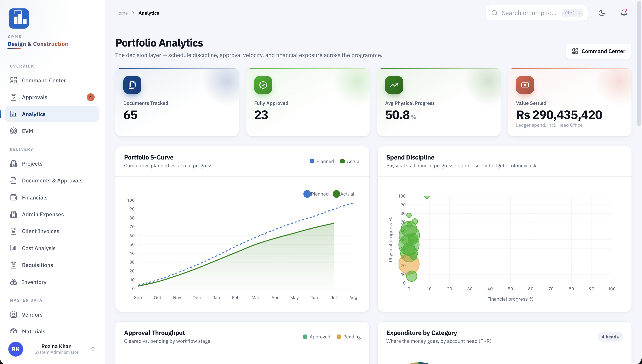Click the Client Invoices document icon
Screen dimensions: 642x364
14,231
